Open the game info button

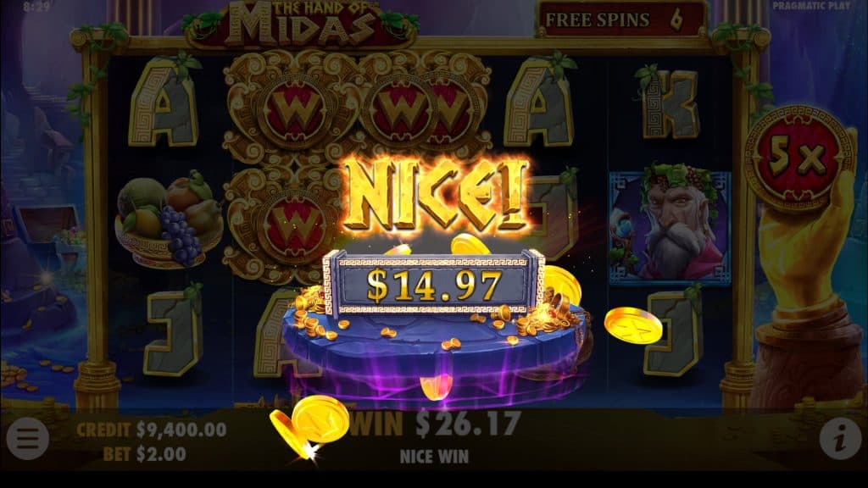tap(840, 438)
